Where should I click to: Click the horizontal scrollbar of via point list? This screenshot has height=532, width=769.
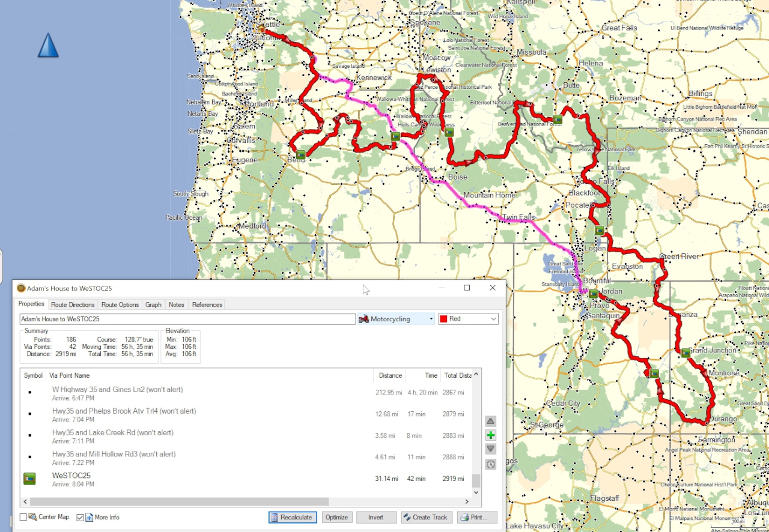[180, 502]
